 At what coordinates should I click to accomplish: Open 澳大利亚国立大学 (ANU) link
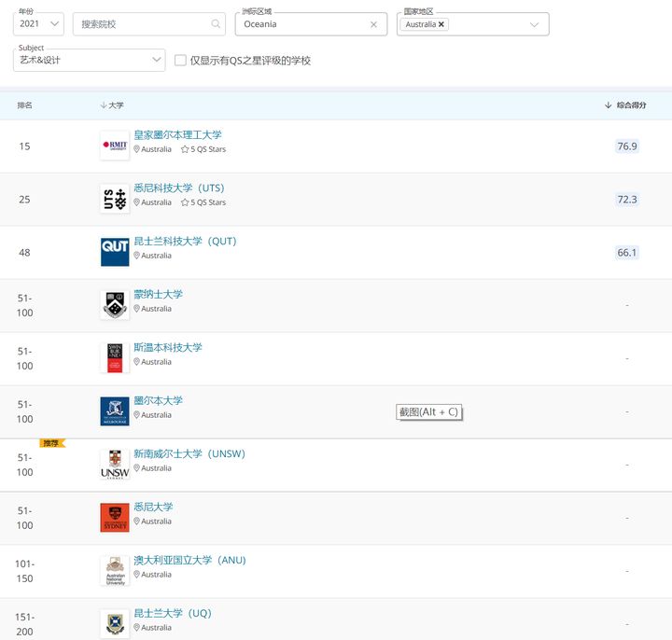pos(189,560)
